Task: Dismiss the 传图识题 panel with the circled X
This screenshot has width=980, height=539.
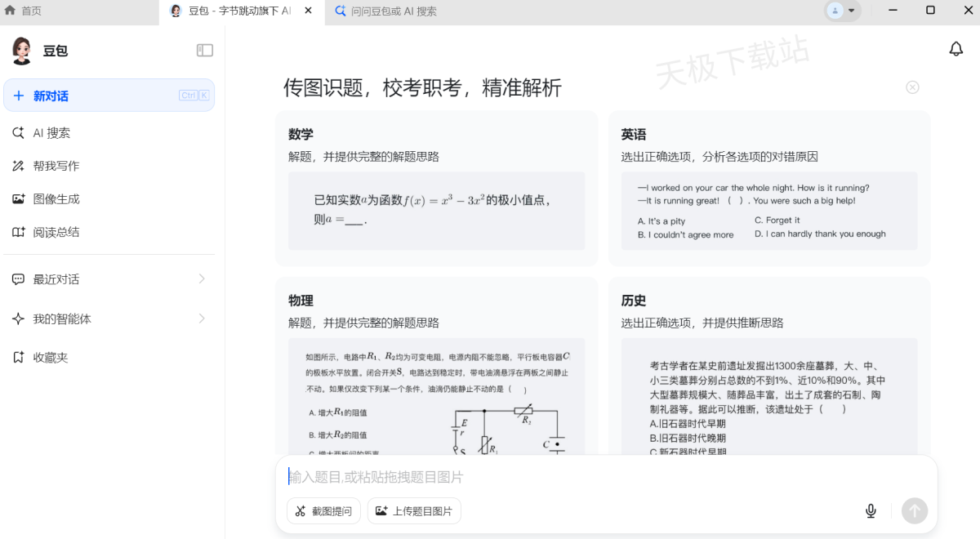Action: coord(912,87)
